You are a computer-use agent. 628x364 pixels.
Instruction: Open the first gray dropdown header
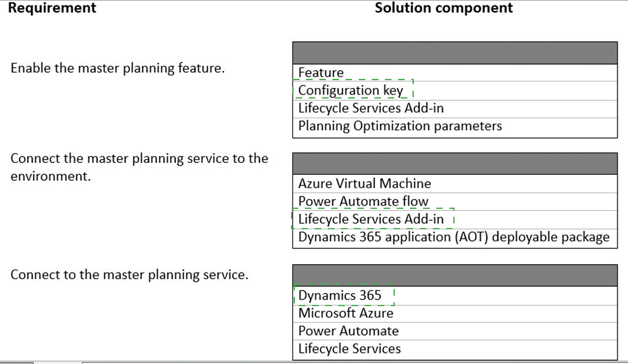(x=455, y=53)
